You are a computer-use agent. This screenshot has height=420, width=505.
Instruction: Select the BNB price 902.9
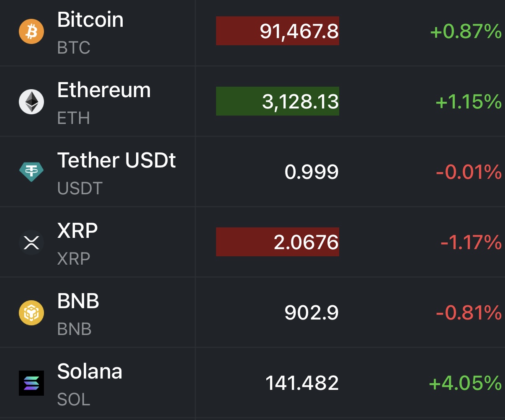point(312,313)
